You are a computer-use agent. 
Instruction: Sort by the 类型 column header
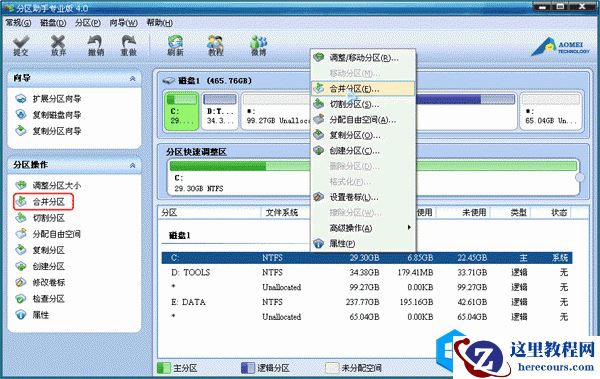pyautogui.click(x=518, y=212)
